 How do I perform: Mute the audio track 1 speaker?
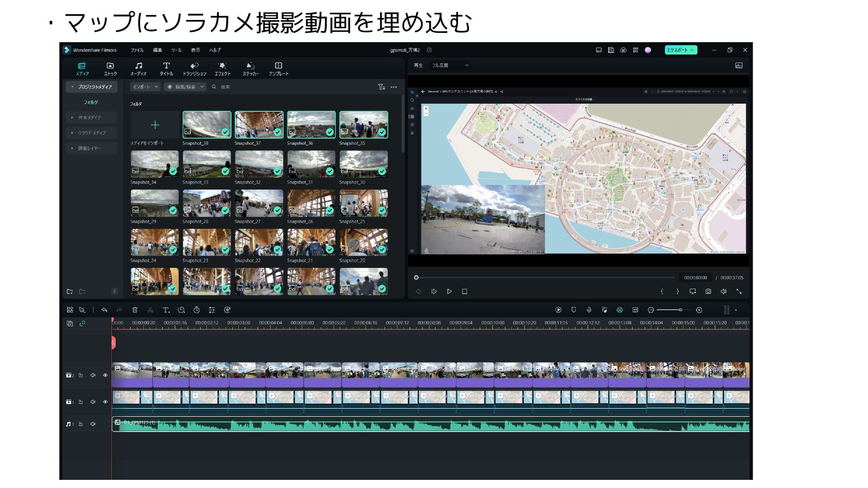coord(93,424)
